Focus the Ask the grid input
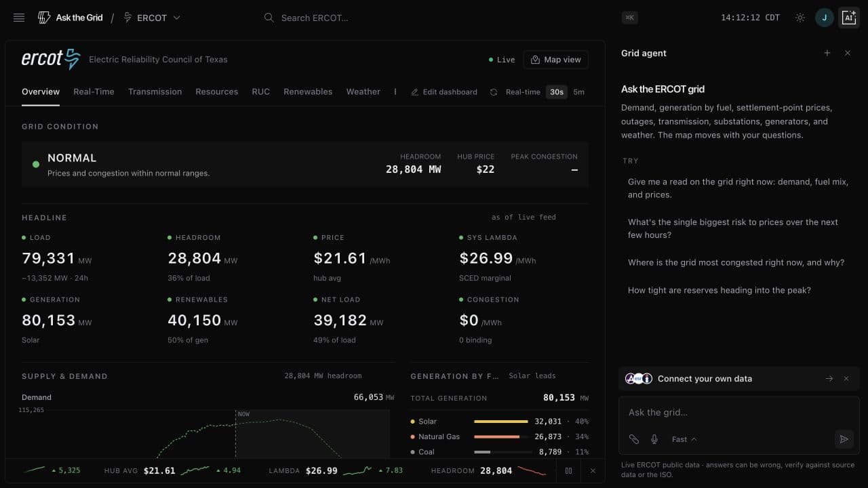The image size is (868, 488). (739, 412)
